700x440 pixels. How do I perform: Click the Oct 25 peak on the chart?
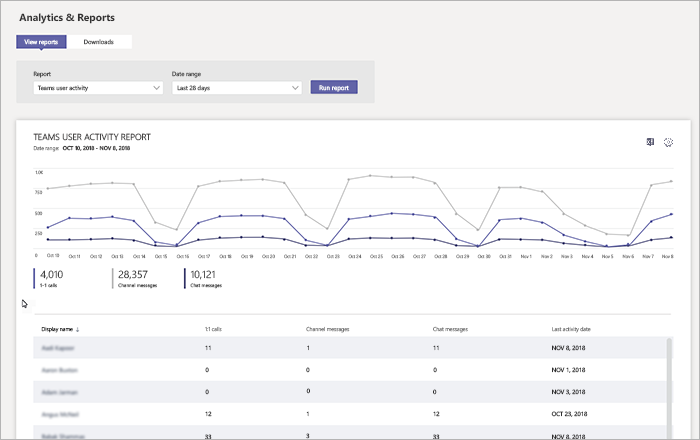372,176
